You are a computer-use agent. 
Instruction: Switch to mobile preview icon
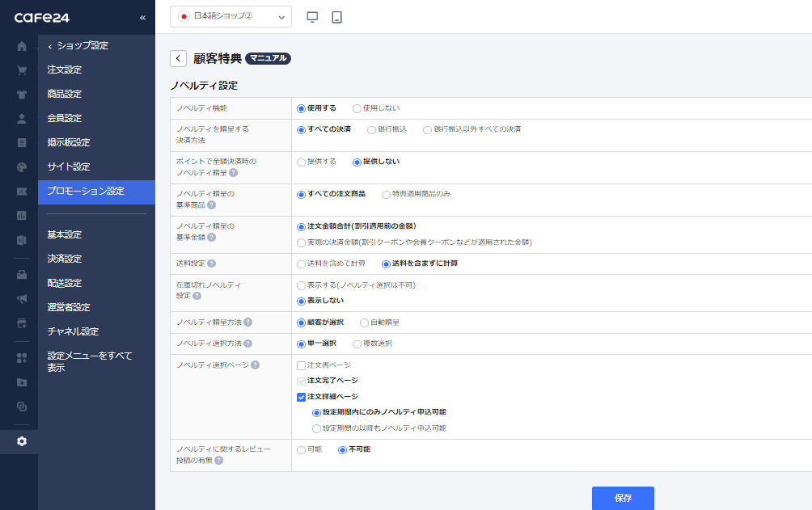(x=336, y=17)
